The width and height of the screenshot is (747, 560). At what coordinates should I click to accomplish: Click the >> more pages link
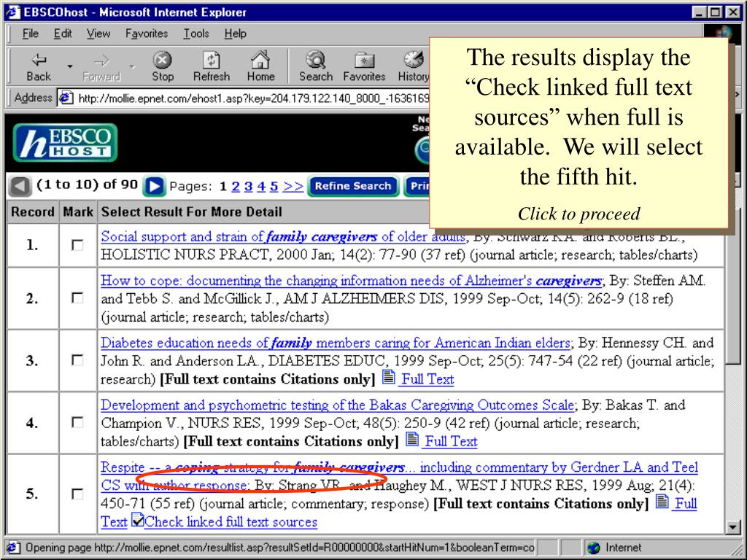[x=293, y=186]
